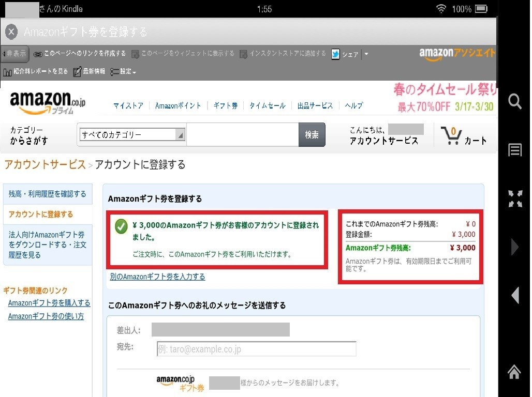This screenshot has height=397, width=532.
Task: Open アカウントサービス in header
Action: pyautogui.click(x=383, y=141)
